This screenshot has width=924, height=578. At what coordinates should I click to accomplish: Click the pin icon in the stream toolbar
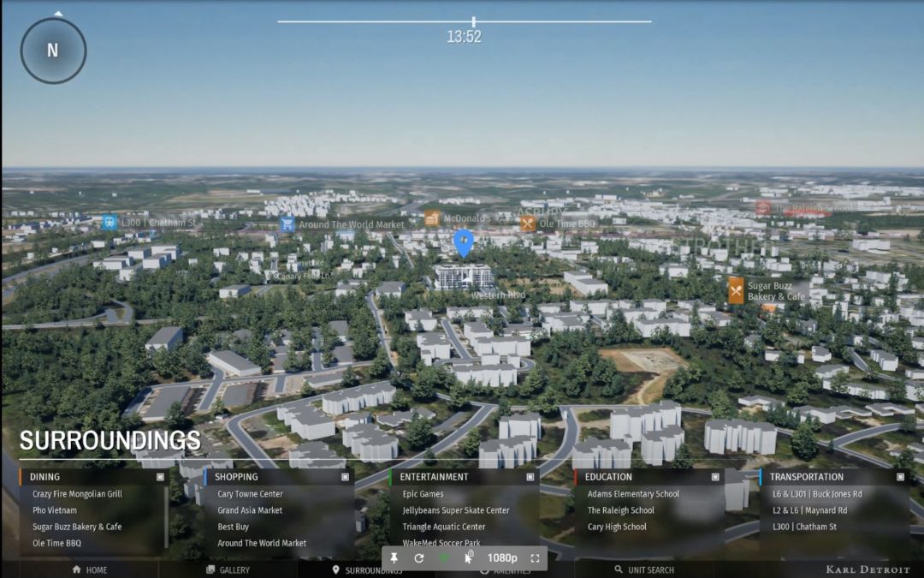coord(394,558)
